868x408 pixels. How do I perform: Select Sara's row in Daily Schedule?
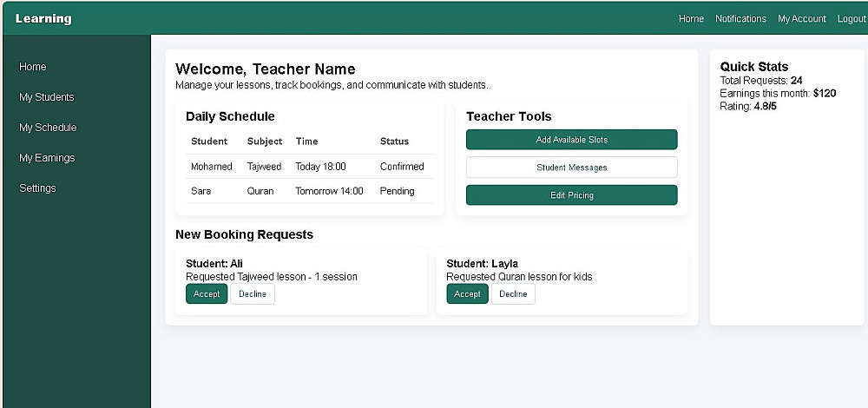pos(310,191)
